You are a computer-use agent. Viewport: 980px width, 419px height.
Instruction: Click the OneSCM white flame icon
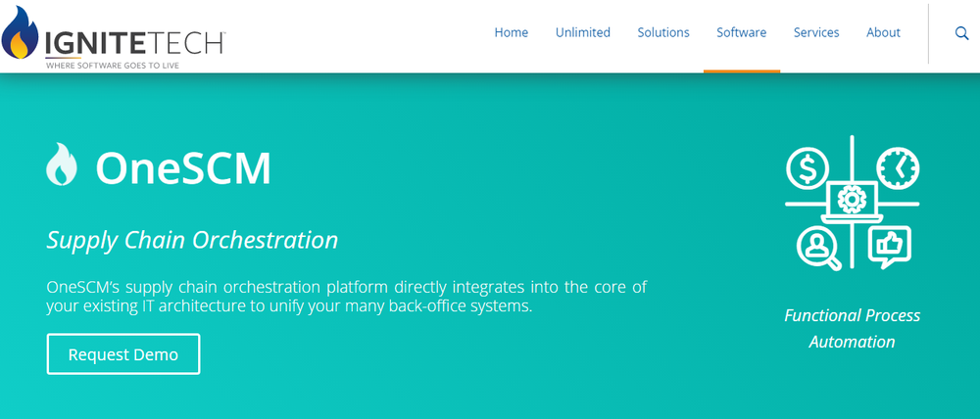(x=61, y=164)
